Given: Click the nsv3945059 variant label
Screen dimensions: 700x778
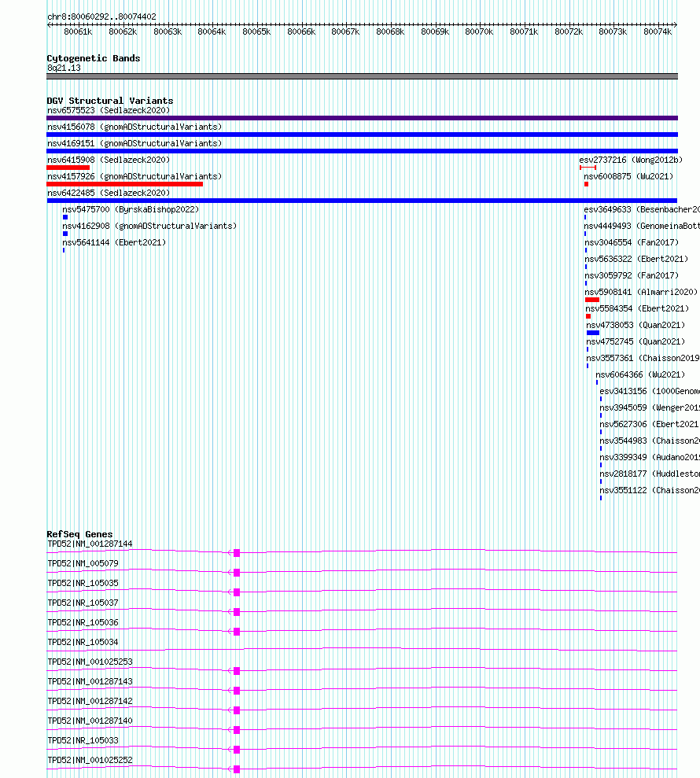Looking at the screenshot, I should click(x=650, y=407).
